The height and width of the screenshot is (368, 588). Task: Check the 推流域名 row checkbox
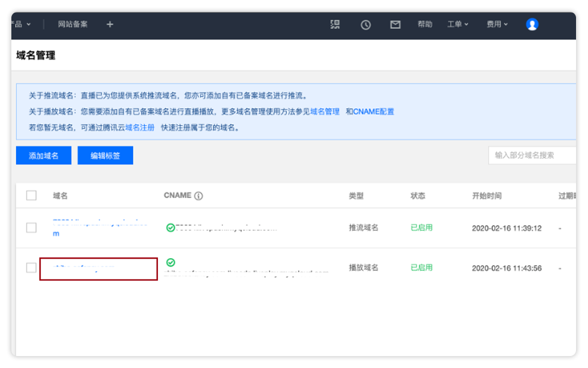(32, 228)
